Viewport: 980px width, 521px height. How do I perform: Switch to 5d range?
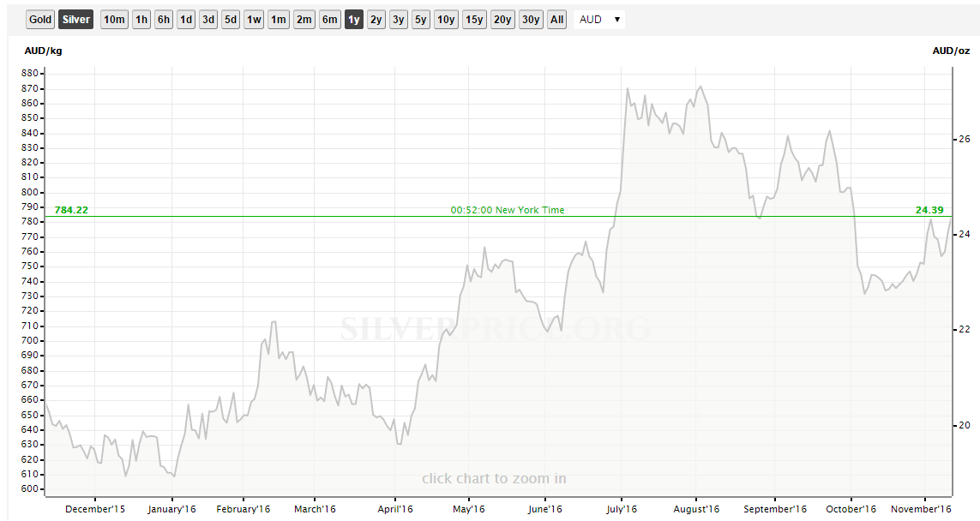pos(231,20)
